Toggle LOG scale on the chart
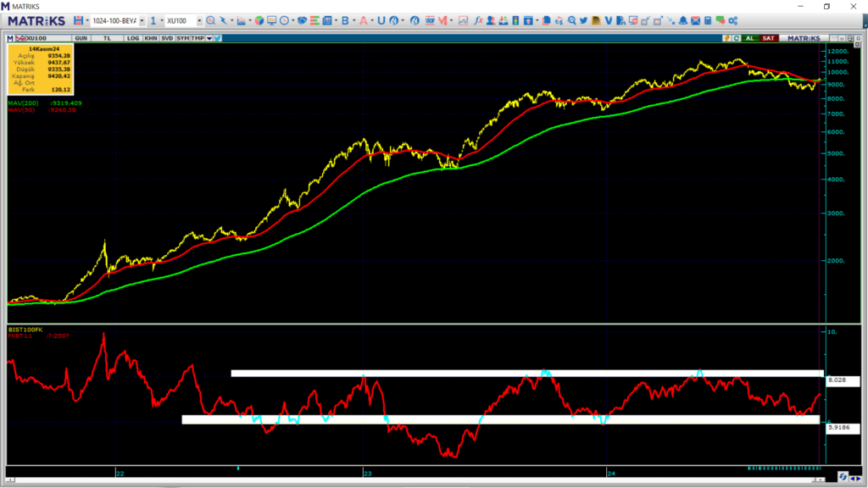Viewport: 868px width, 488px height. click(133, 38)
